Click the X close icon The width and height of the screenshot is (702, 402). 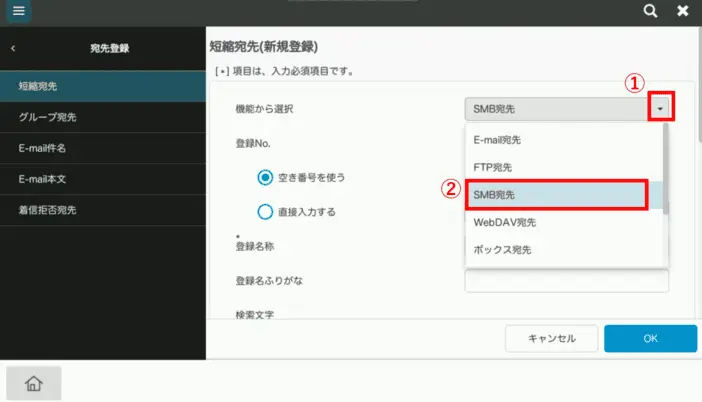[683, 12]
